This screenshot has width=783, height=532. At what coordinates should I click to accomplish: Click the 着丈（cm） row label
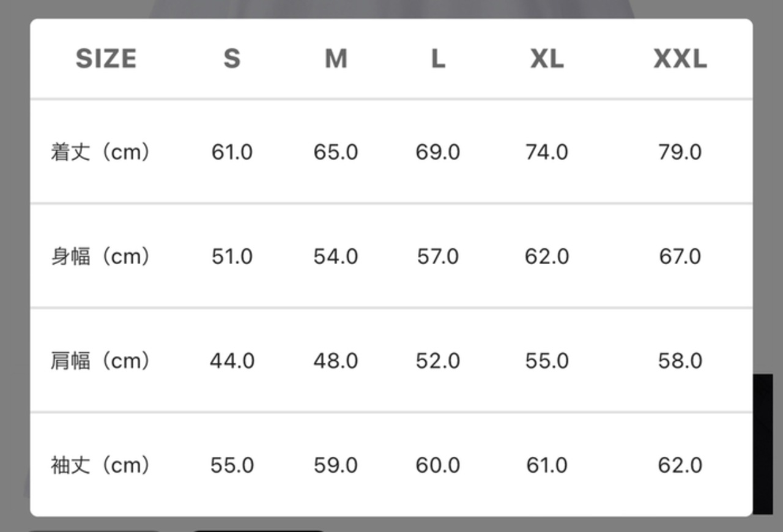click(100, 152)
